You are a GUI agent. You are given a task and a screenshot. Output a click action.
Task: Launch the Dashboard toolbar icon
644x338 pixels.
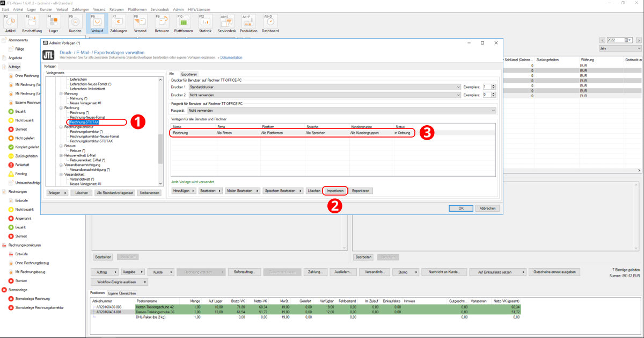click(270, 23)
